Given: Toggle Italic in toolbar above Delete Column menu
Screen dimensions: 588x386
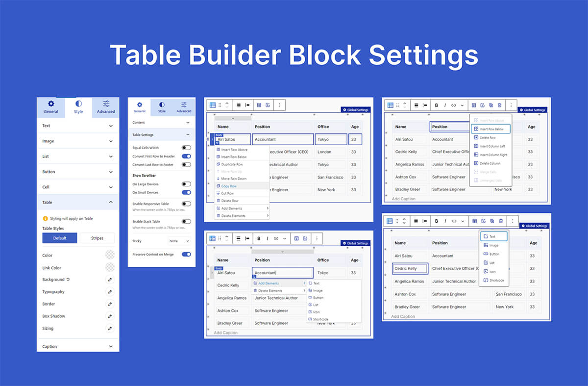Looking at the screenshot, I should coord(445,105).
